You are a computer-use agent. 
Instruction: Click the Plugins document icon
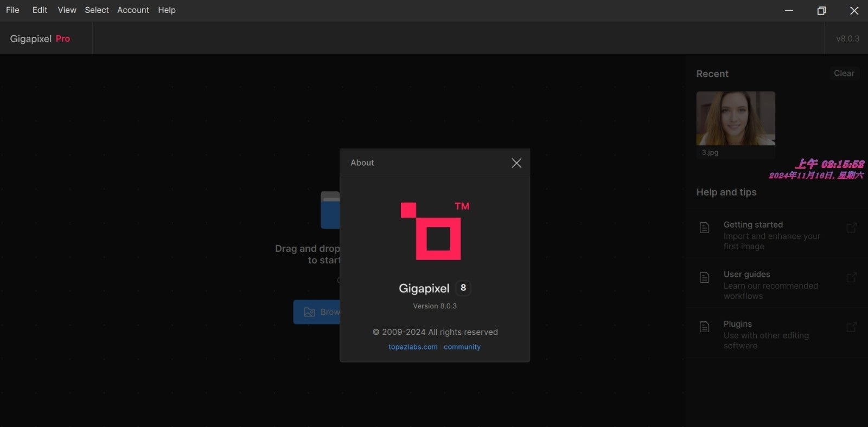(704, 327)
